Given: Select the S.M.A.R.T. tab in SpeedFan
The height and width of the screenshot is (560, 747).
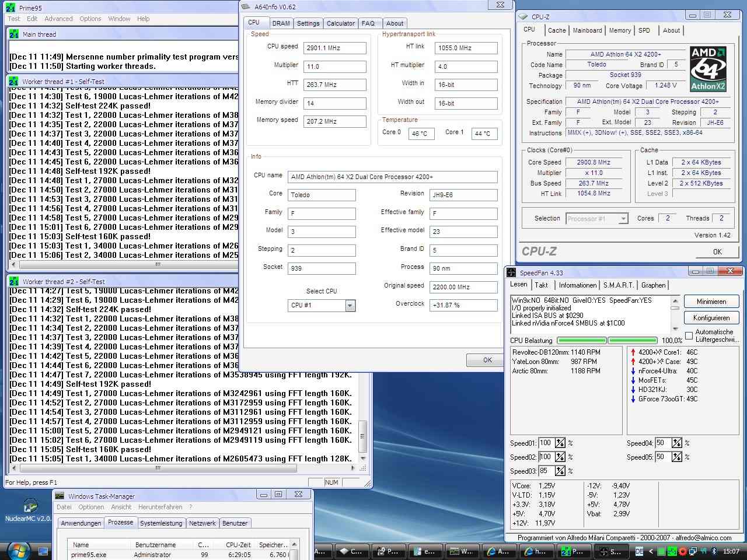Looking at the screenshot, I should point(619,285).
